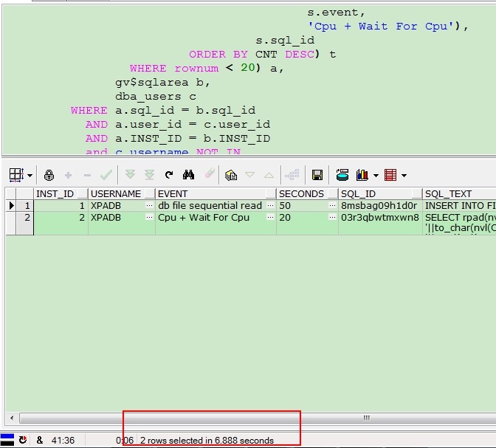Click the fetch next page icon
Viewport: 496px width, 448px height.
click(x=130, y=175)
